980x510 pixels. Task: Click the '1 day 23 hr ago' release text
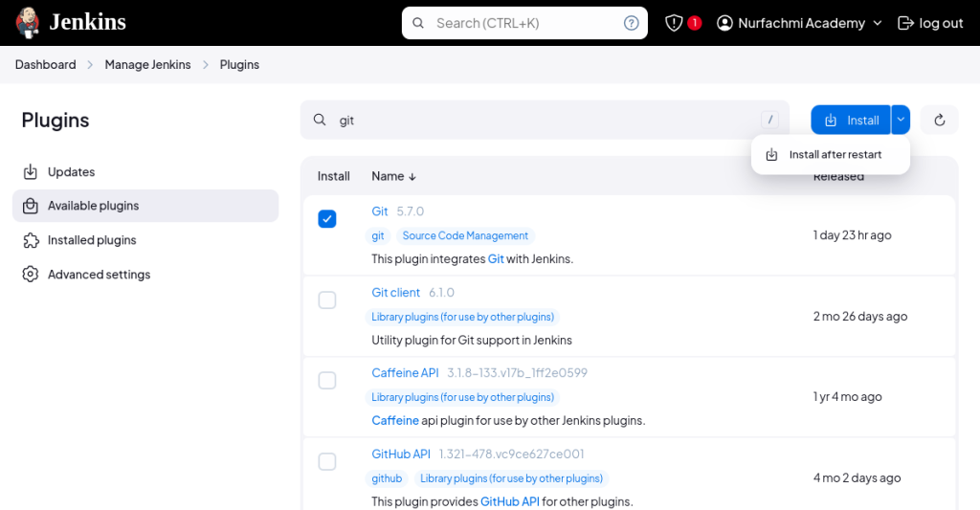[x=852, y=235]
